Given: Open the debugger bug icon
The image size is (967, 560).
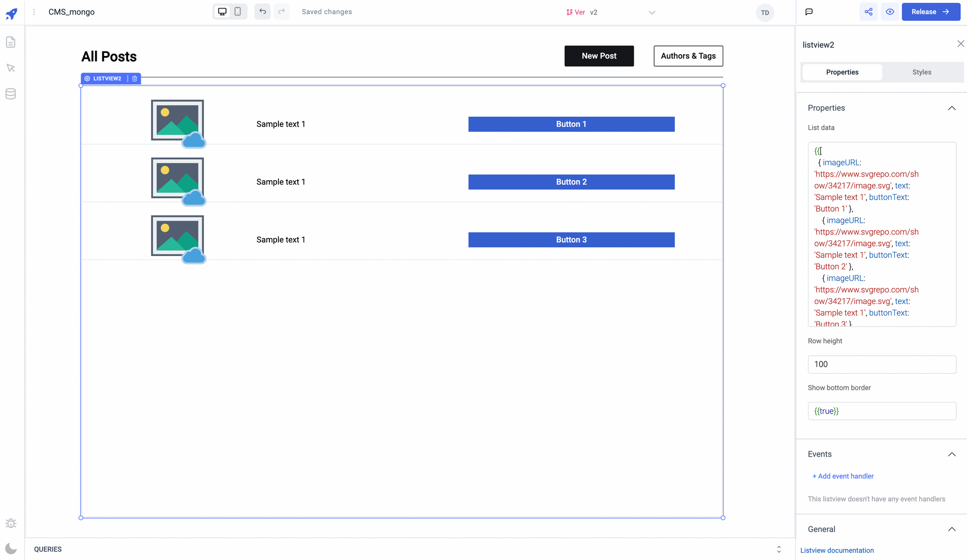Looking at the screenshot, I should [x=11, y=523].
